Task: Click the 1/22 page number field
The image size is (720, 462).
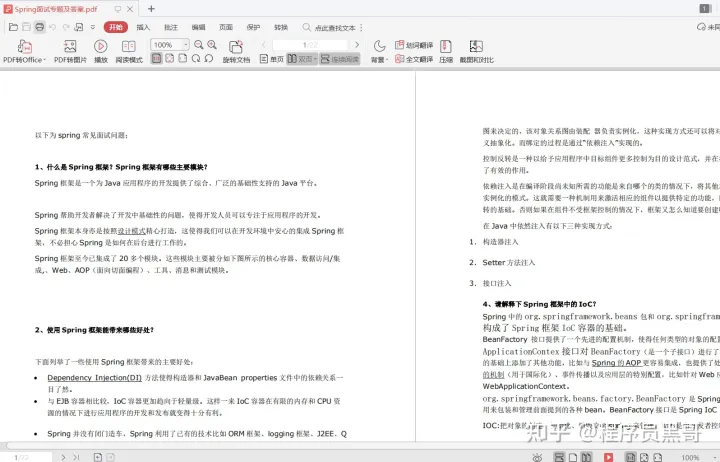Action: pos(310,45)
